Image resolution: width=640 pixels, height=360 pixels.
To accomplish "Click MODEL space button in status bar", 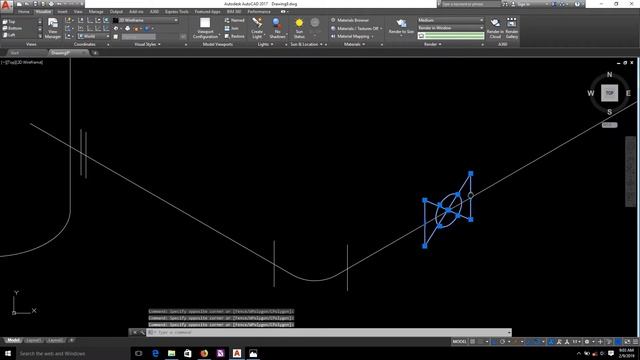I will pos(459,342).
